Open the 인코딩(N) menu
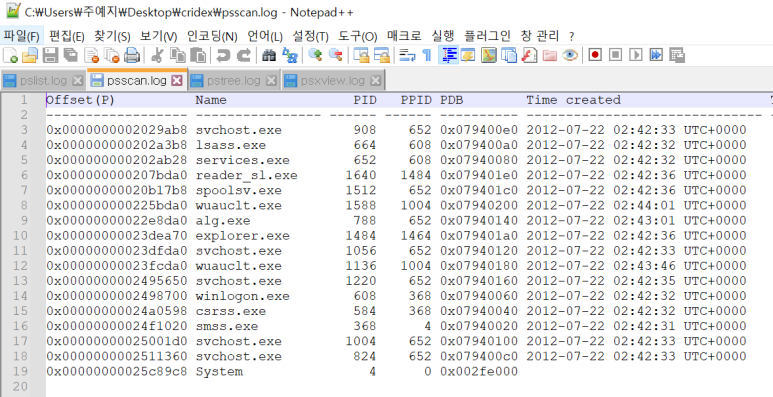Screen dimensions: 773x397 point(212,36)
